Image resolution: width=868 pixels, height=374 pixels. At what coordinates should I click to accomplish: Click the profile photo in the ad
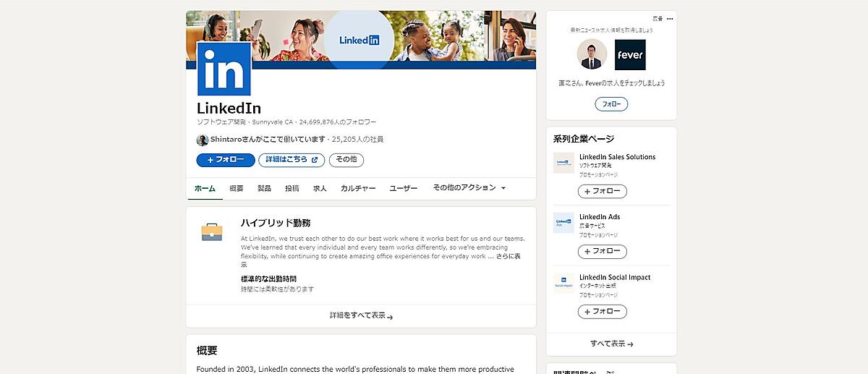point(592,54)
